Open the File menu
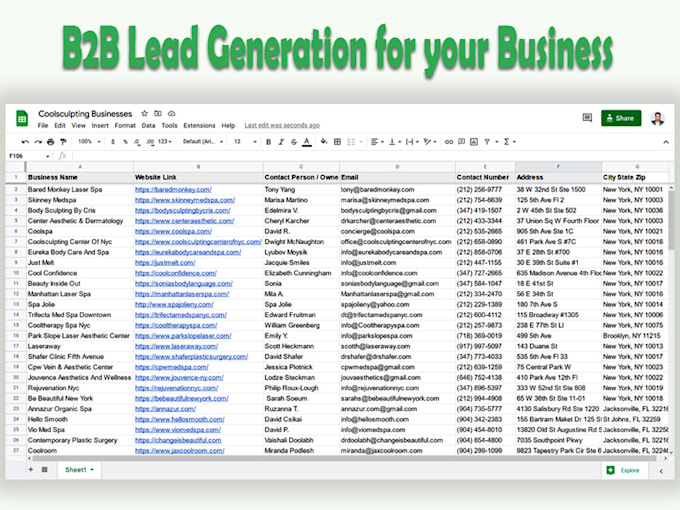The height and width of the screenshot is (510, 680). pyautogui.click(x=43, y=126)
